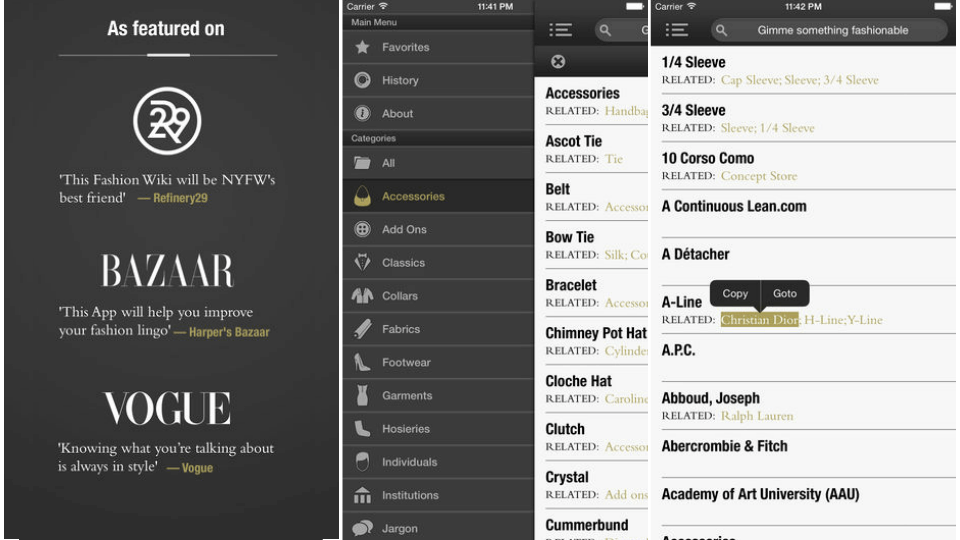Click the Gimme something fashionable search field
960x540 pixels.
[829, 30]
